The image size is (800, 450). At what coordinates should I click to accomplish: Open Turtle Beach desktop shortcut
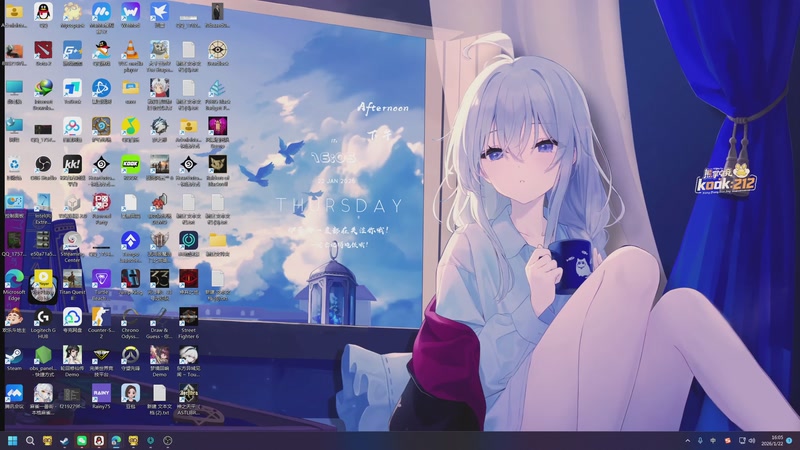coord(101,279)
